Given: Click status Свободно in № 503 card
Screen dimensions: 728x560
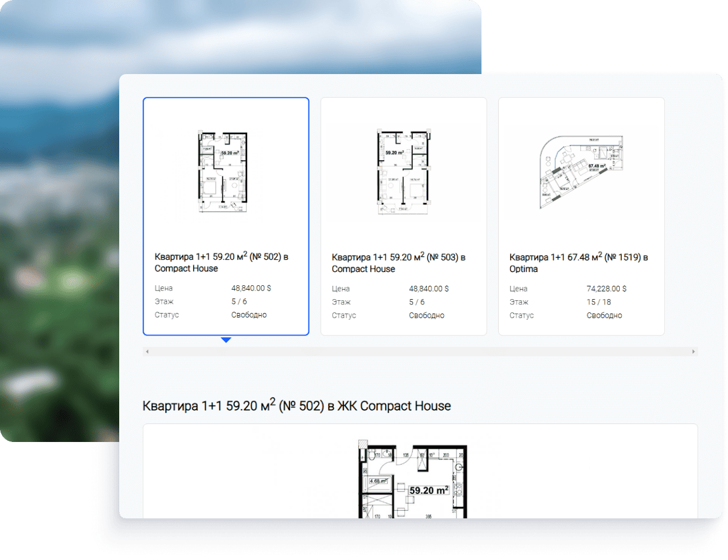Looking at the screenshot, I should tap(426, 315).
